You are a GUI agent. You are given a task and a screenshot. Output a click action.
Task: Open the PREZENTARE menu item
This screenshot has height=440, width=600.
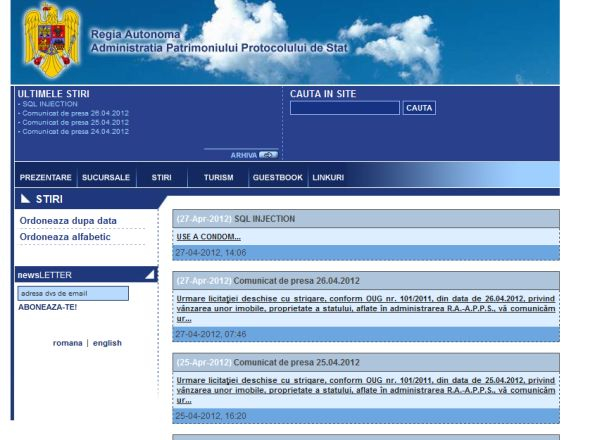[46, 178]
